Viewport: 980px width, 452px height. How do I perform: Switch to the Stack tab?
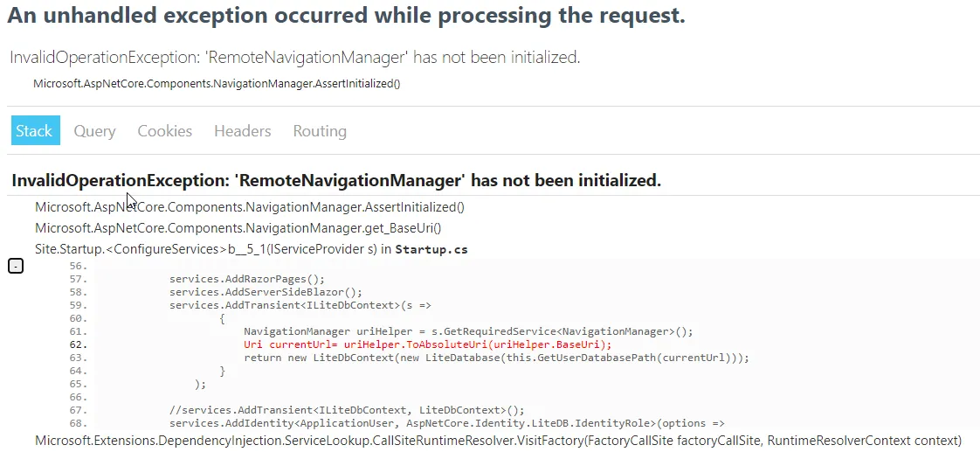tap(35, 131)
